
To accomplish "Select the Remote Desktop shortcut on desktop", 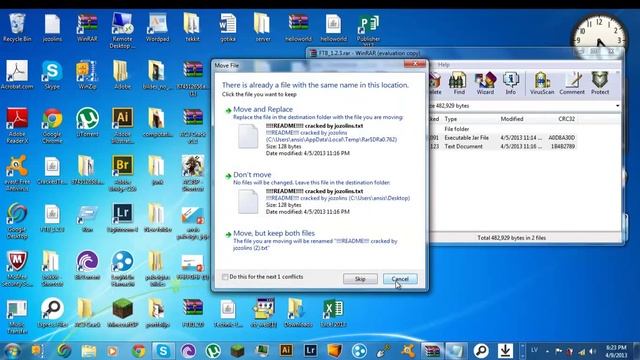I will [122, 31].
